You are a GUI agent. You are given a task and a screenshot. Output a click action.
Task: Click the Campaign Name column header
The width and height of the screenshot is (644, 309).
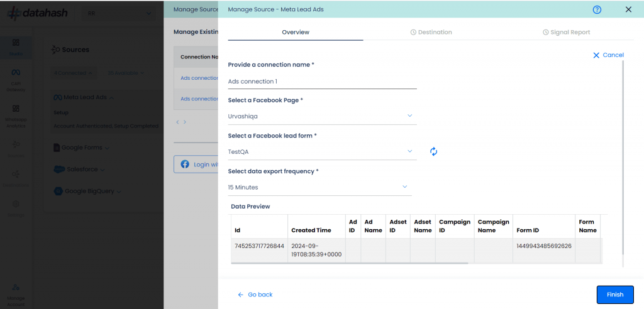click(493, 226)
